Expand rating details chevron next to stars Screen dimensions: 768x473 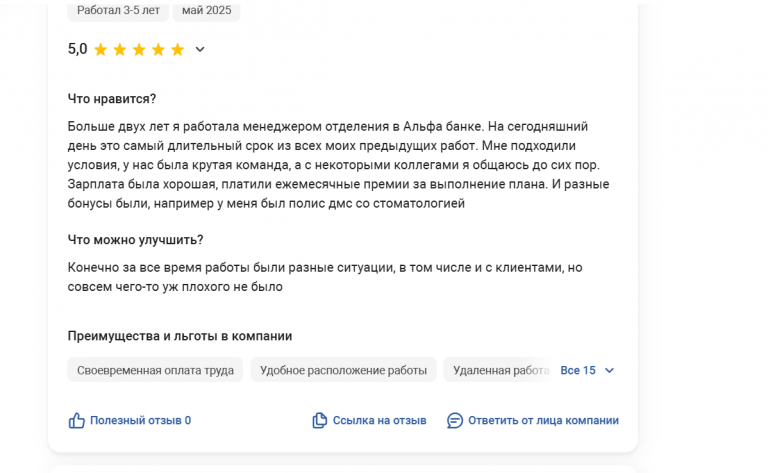pyautogui.click(x=200, y=49)
